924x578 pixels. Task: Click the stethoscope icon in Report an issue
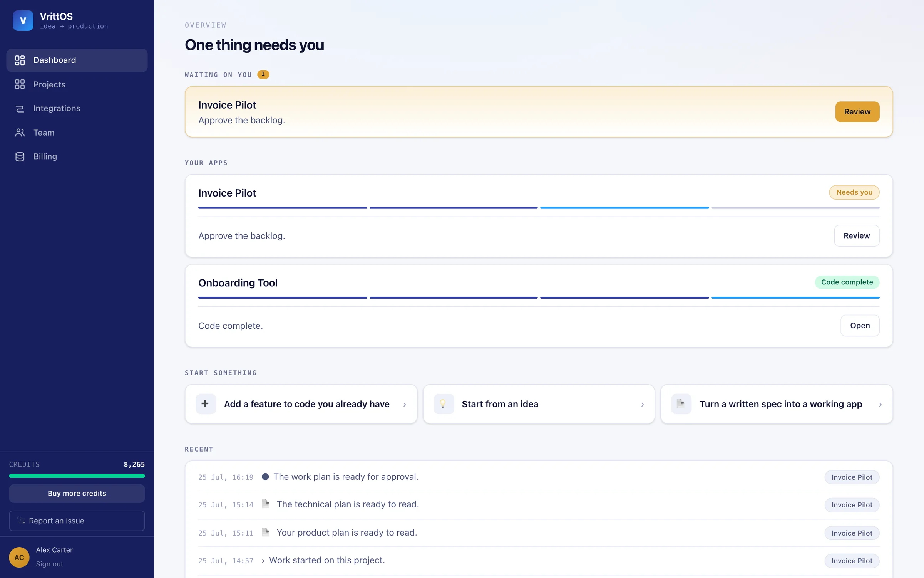coord(21,521)
